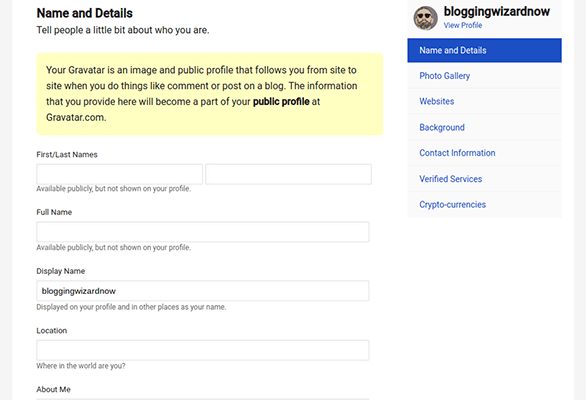Open the Contact Information section

click(x=484, y=153)
